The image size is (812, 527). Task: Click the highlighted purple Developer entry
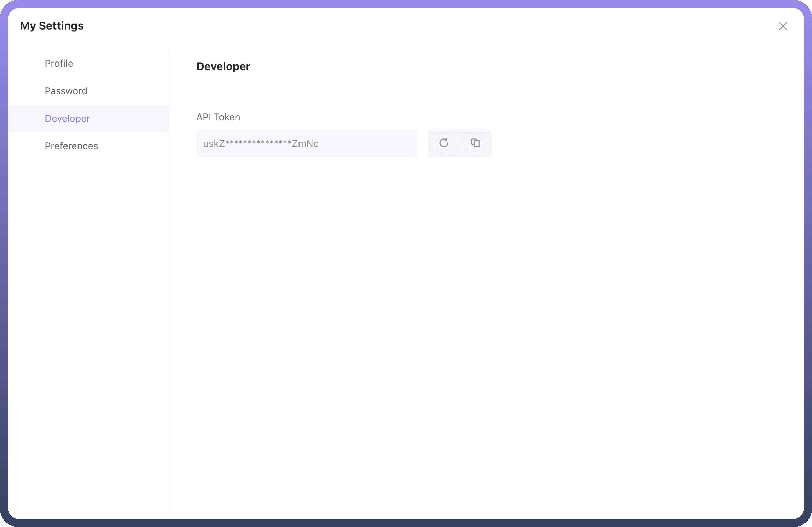[x=67, y=118]
